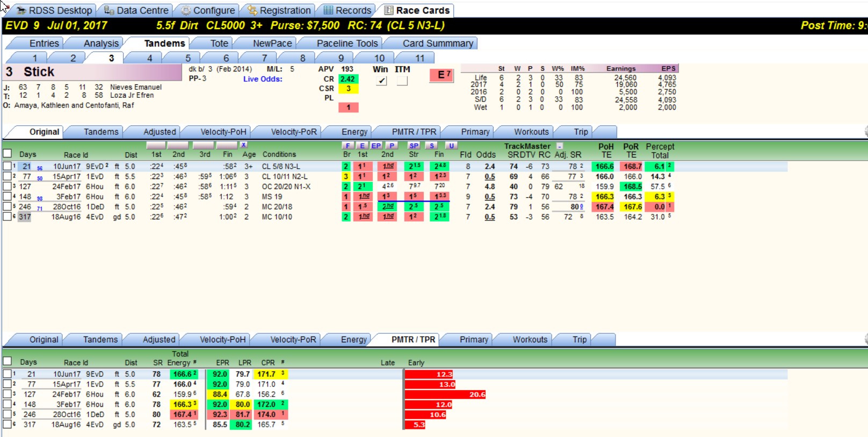This screenshot has width=868, height=437.
Task: Click blank header button above 2nd column
Action: point(178,145)
